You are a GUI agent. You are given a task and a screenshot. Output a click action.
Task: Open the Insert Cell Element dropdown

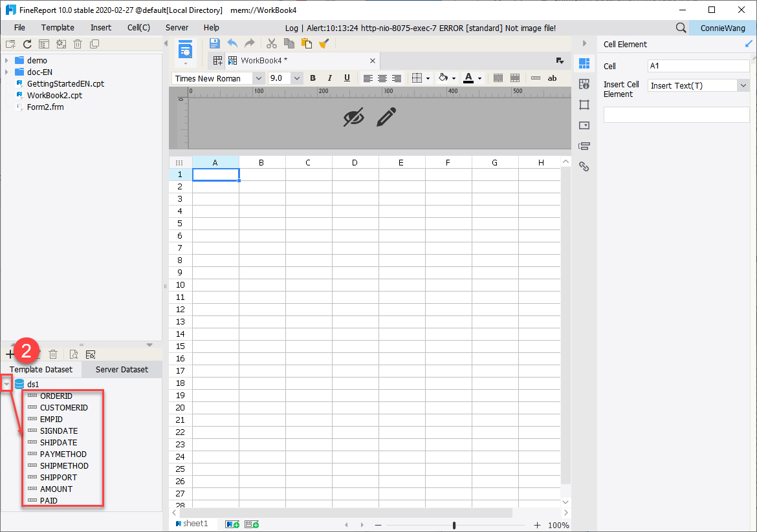pos(743,85)
